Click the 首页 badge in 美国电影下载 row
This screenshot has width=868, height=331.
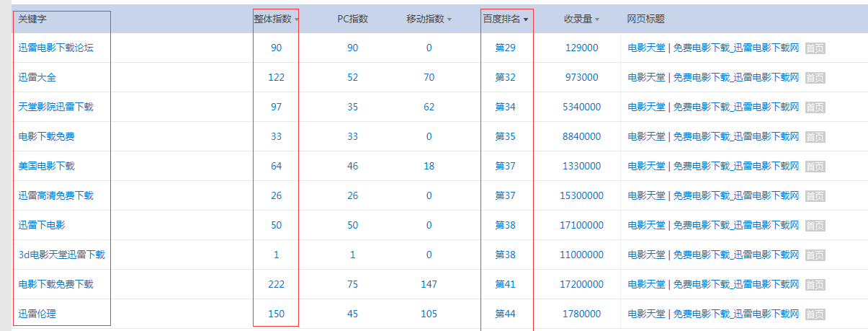tap(815, 167)
